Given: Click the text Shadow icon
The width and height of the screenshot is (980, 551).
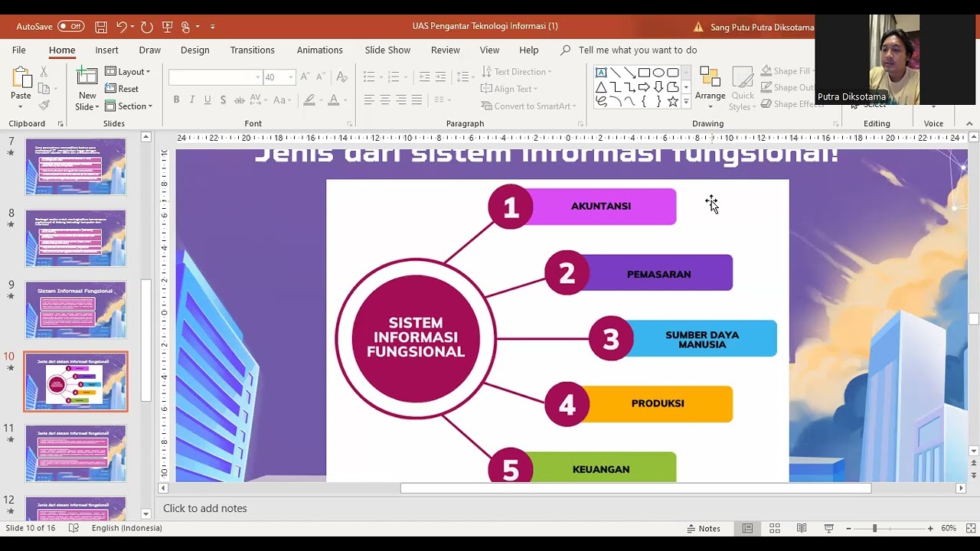Looking at the screenshot, I should [x=223, y=99].
